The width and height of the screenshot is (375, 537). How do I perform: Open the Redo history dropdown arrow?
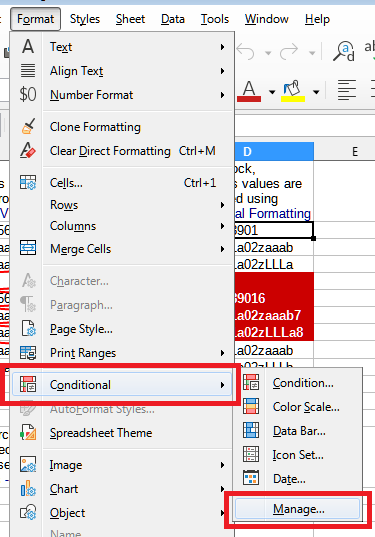click(312, 53)
